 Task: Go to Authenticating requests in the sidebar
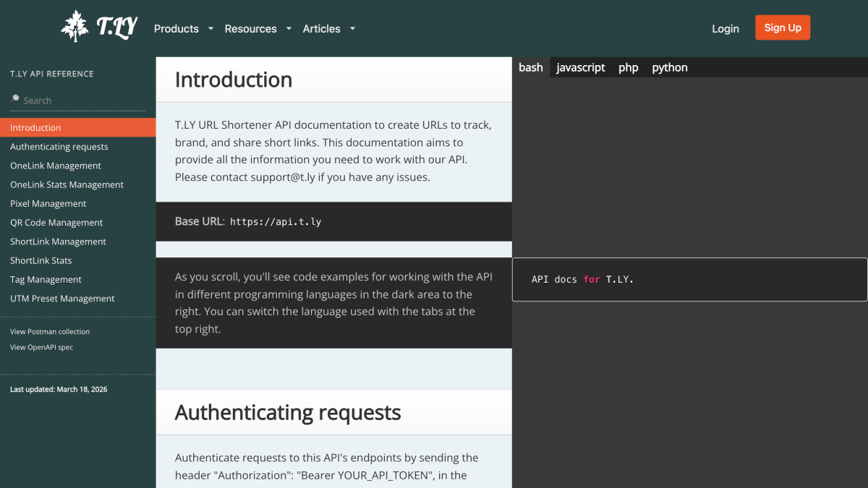coord(77,147)
